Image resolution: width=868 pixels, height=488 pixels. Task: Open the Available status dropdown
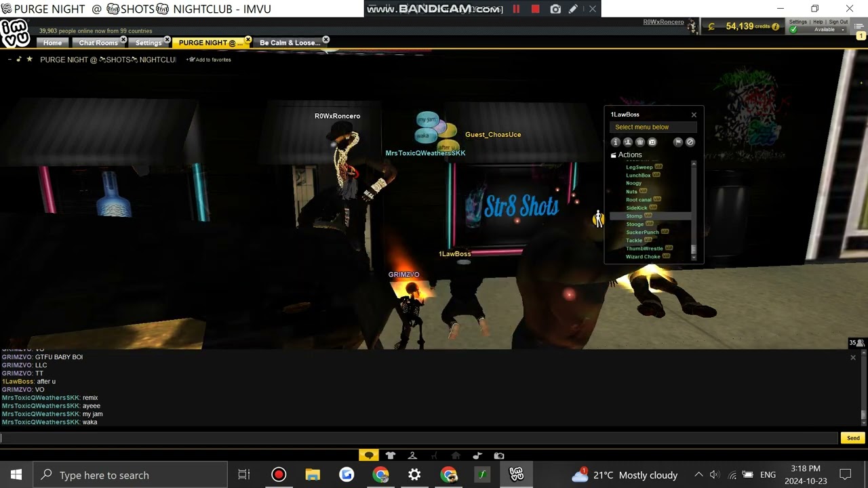pyautogui.click(x=843, y=30)
